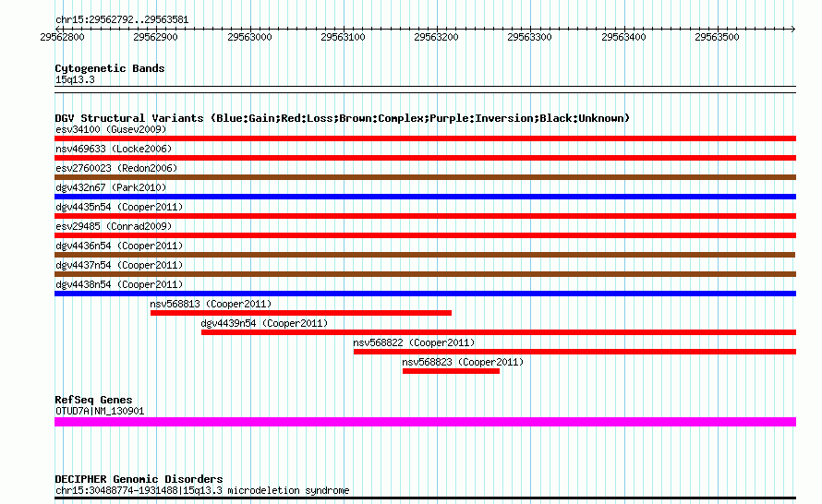Select the dgv4437n54 (Cooper2011) label
The width and height of the screenshot is (822, 504).
click(x=119, y=265)
